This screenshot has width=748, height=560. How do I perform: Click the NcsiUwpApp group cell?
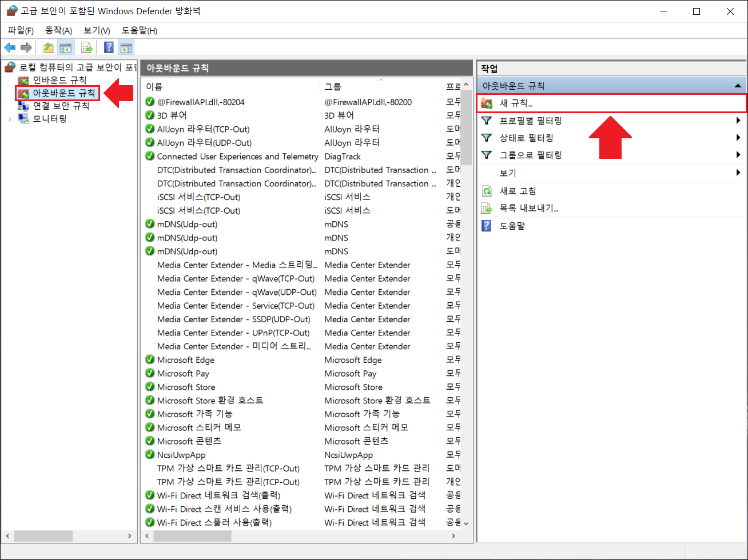(349, 455)
